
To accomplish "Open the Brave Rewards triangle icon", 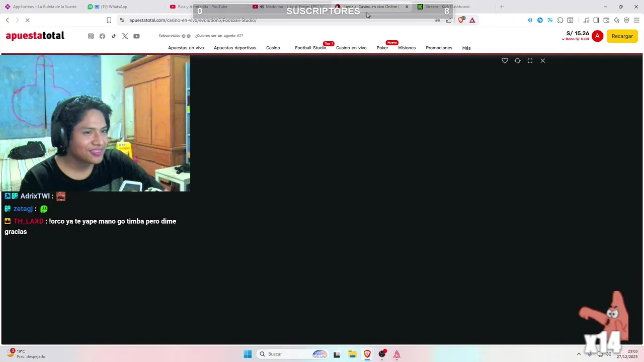I will (472, 20).
